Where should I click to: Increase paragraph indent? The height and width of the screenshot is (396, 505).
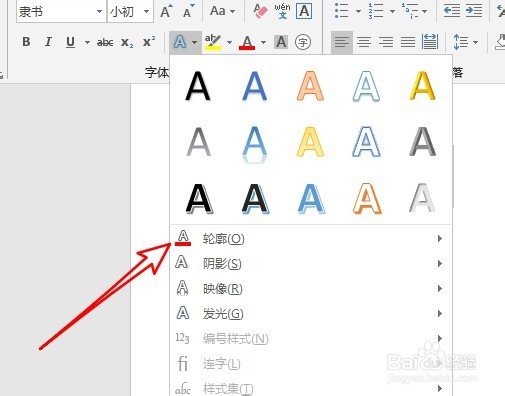point(474,11)
